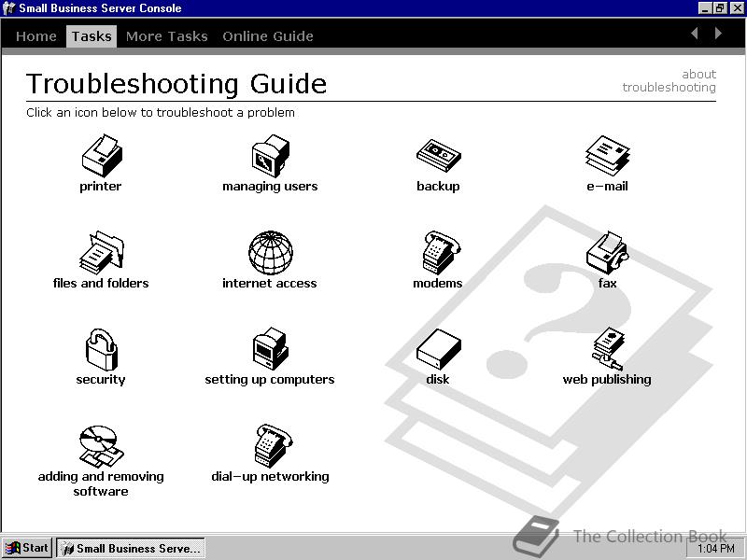Open the Online Guide tab
Image resolution: width=747 pixels, height=560 pixels.
(x=268, y=36)
